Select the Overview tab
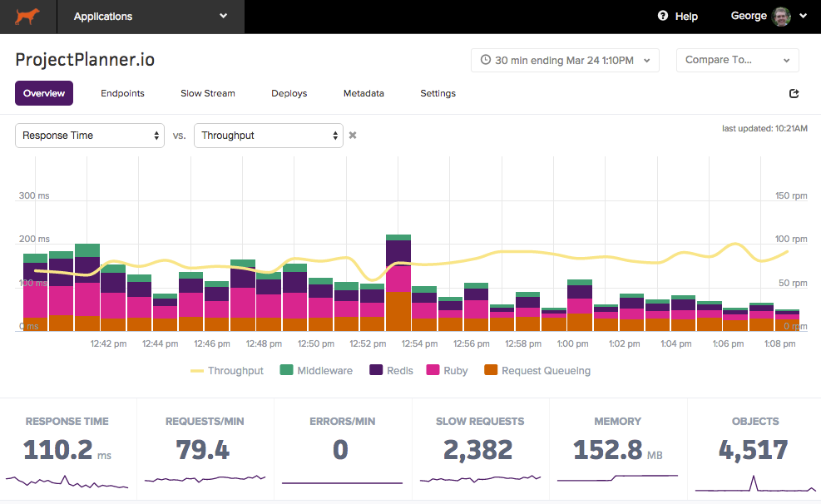The height and width of the screenshot is (504, 821). tap(44, 93)
